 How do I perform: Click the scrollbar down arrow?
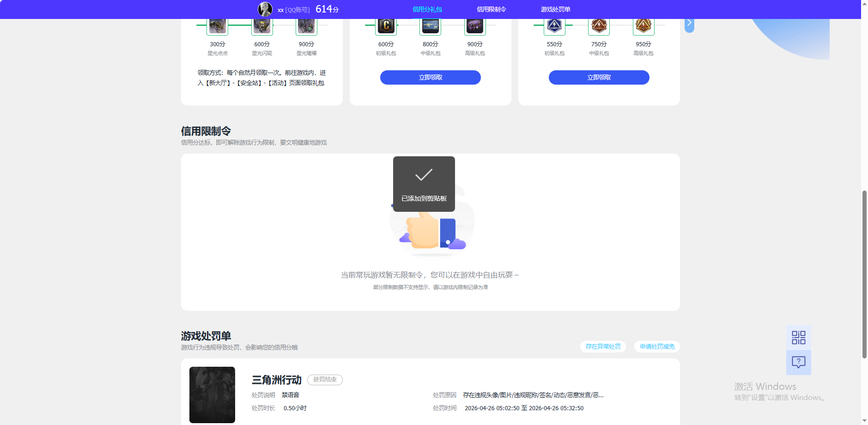[864, 421]
